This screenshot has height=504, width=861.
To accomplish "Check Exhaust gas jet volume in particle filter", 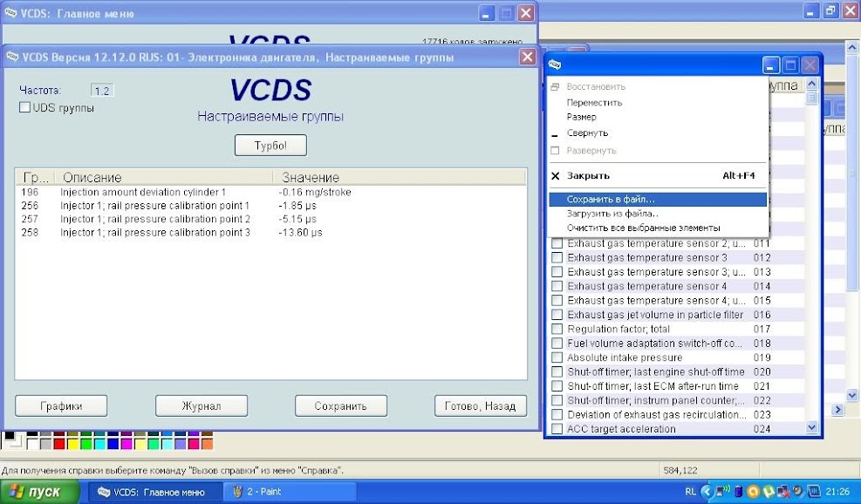I will pyautogui.click(x=557, y=315).
